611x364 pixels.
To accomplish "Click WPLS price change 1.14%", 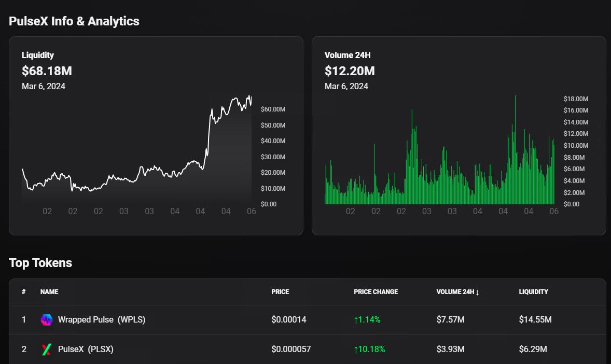I will 367,320.
